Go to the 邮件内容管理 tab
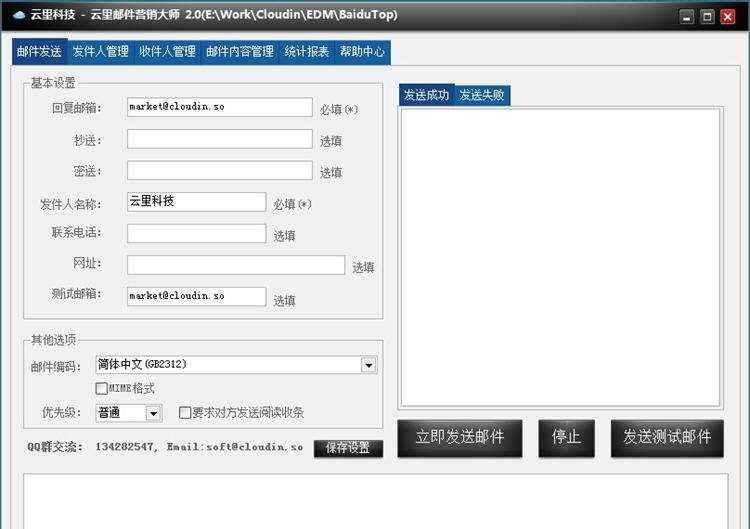 (240, 52)
